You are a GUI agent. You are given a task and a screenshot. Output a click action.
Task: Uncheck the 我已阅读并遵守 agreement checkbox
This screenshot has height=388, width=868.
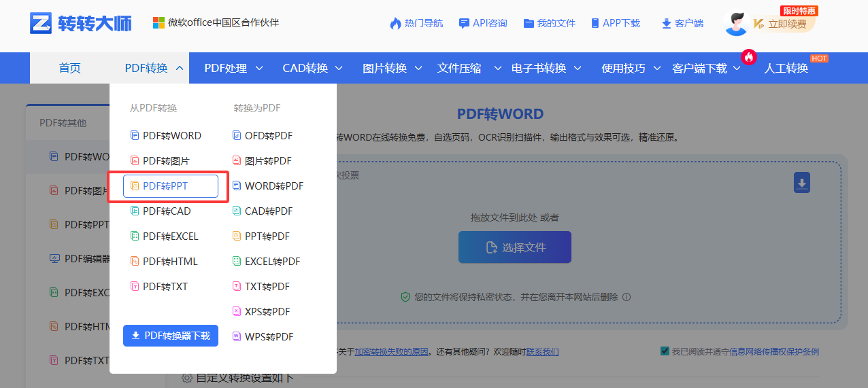point(665,351)
